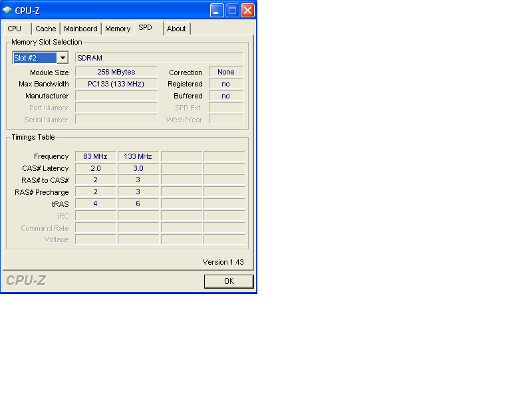The height and width of the screenshot is (399, 532).
Task: Click the Correction value None
Action: [226, 72]
